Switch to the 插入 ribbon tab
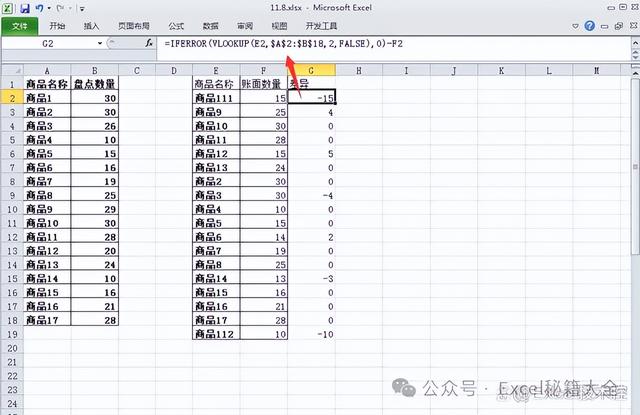640x415 pixels. coord(91,26)
